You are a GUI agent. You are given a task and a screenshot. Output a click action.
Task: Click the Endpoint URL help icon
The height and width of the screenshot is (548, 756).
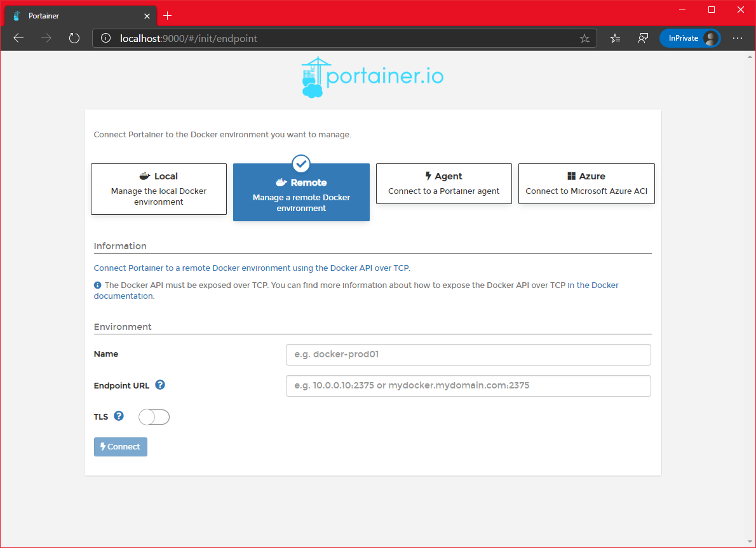coord(160,385)
